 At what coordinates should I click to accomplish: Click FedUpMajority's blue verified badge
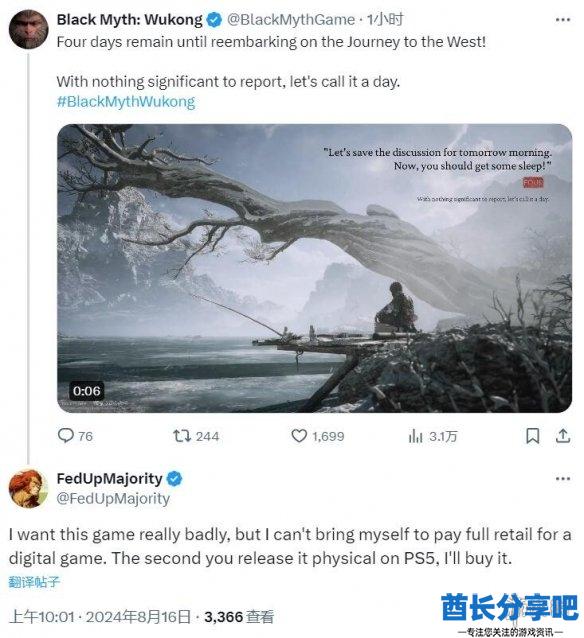click(x=174, y=478)
